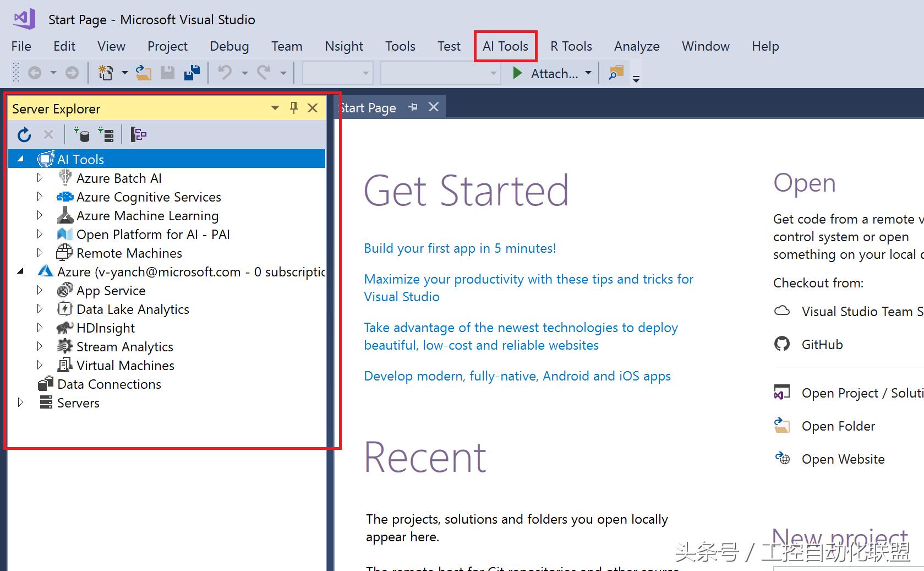The width and height of the screenshot is (924, 571).
Task: Expand Open Platform for AI - PAI node
Action: [x=40, y=234]
